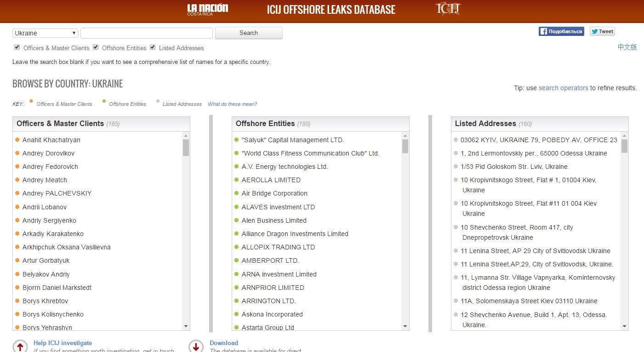Open address 03062 KYIV, 79 POBEDY AV
644x352 pixels.
[x=539, y=140]
